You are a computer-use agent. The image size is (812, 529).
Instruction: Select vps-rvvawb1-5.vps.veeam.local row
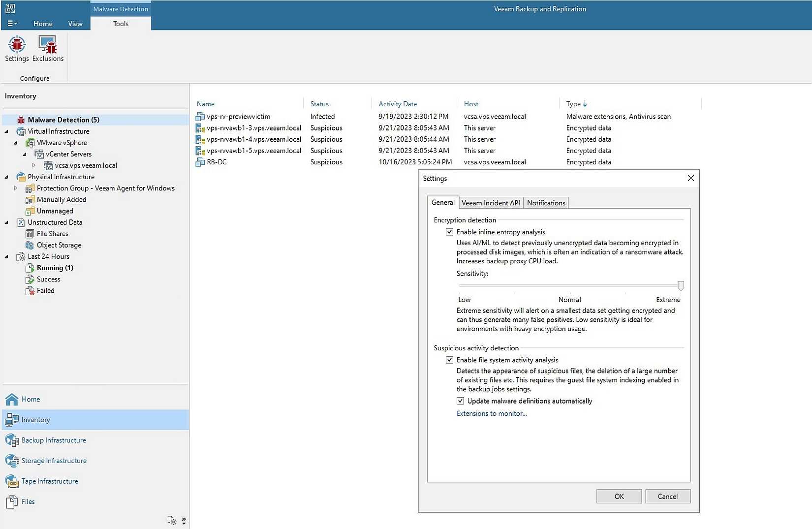[448, 151]
